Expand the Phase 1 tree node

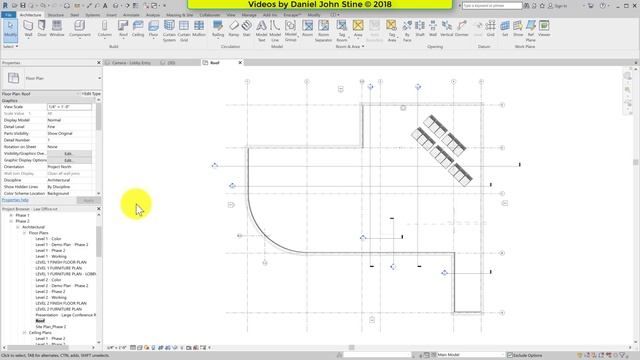[11, 215]
